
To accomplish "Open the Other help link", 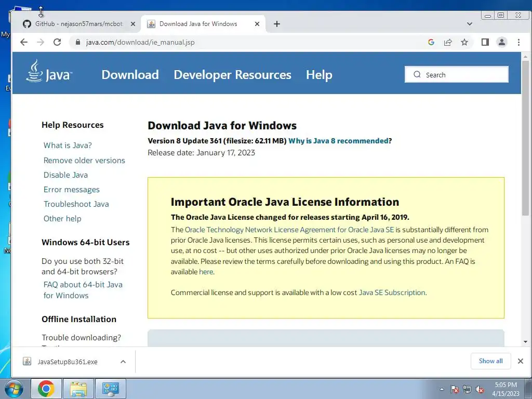I will (62, 219).
